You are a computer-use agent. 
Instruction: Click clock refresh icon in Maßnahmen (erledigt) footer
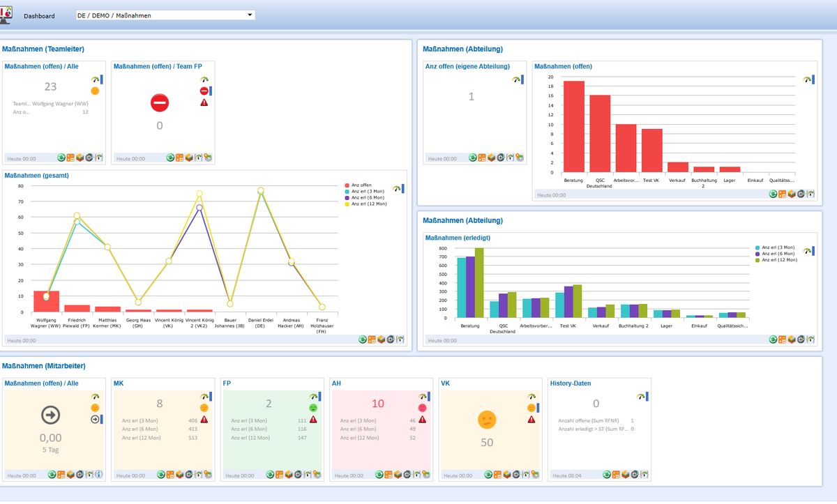[x=801, y=339]
